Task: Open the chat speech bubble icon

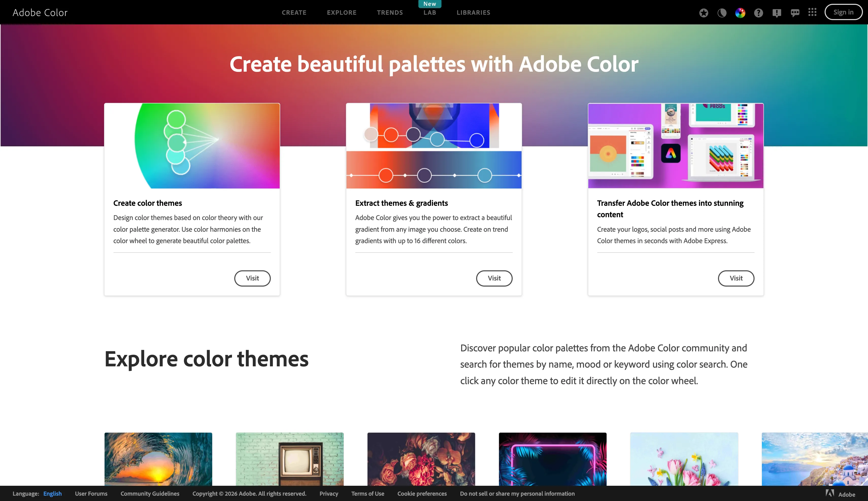Action: tap(795, 13)
